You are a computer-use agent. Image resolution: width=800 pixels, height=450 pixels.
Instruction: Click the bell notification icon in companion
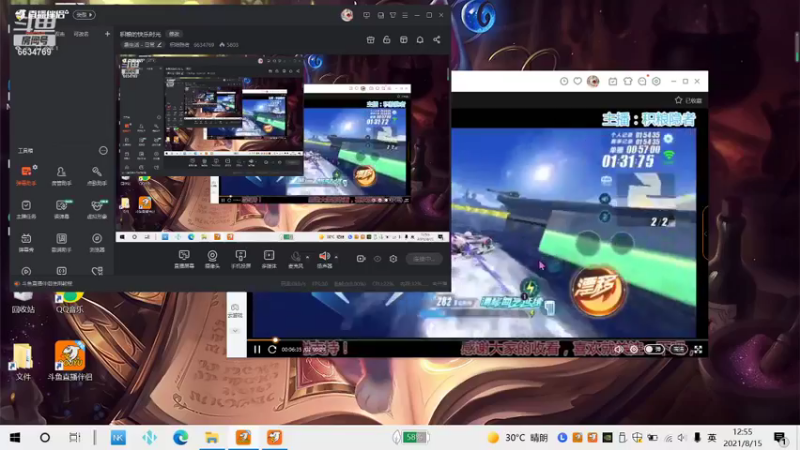tap(420, 40)
